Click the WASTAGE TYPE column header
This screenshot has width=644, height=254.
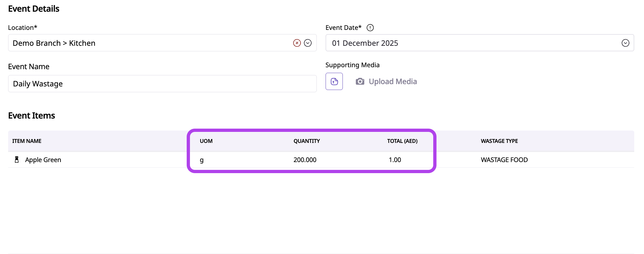click(x=499, y=141)
